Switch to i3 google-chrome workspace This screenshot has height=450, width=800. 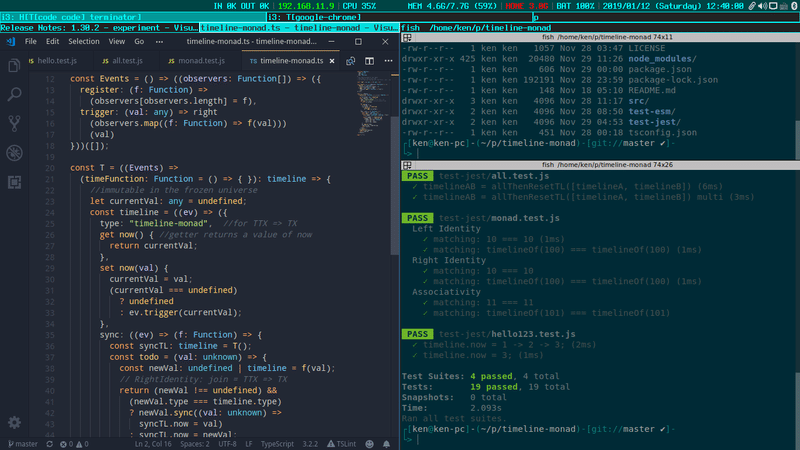coord(399,17)
